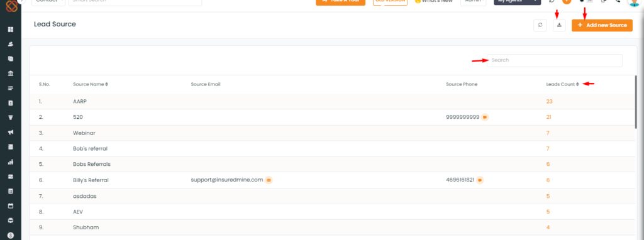Click the stacked documents icon in sidebar
Viewport: 644px width, 240px height.
click(x=11, y=58)
